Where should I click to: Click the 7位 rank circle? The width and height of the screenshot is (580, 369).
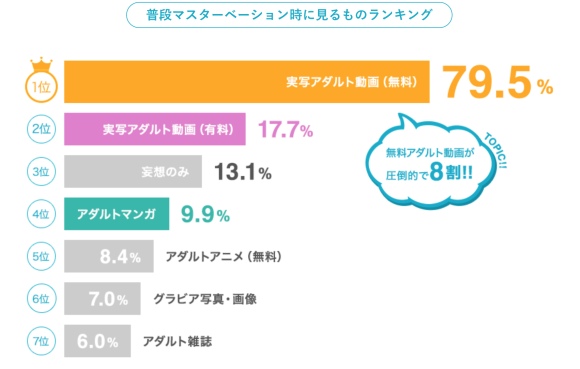pos(41,341)
